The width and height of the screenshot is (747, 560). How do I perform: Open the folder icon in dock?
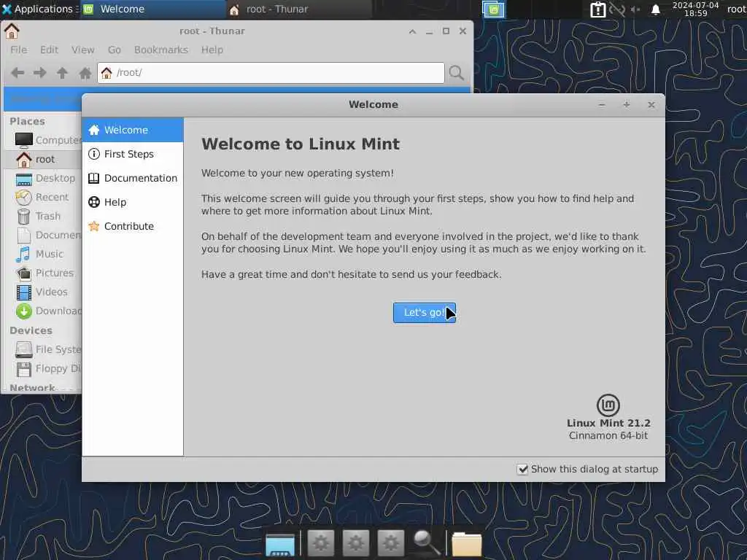[x=466, y=544]
